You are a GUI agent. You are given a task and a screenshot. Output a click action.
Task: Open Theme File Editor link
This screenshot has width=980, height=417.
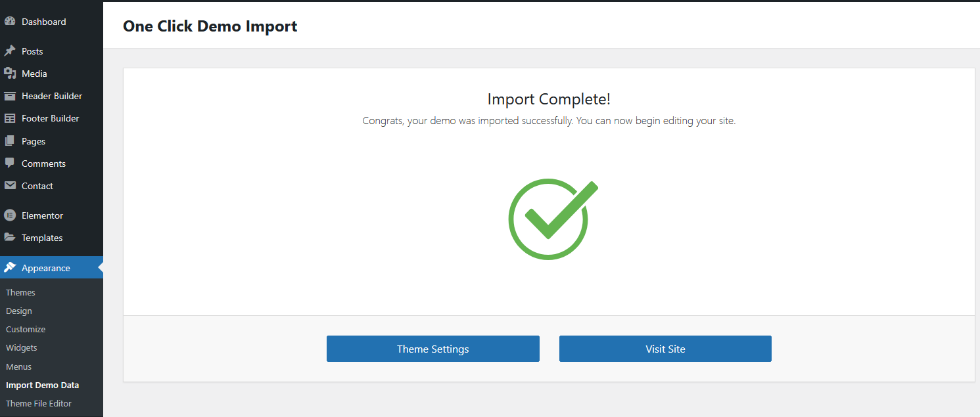pos(39,403)
